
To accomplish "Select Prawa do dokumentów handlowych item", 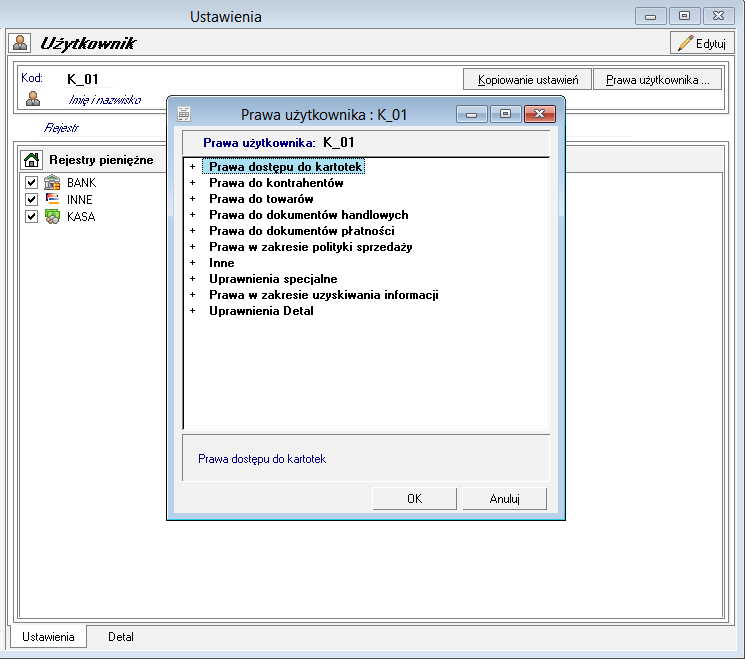I will 308,215.
